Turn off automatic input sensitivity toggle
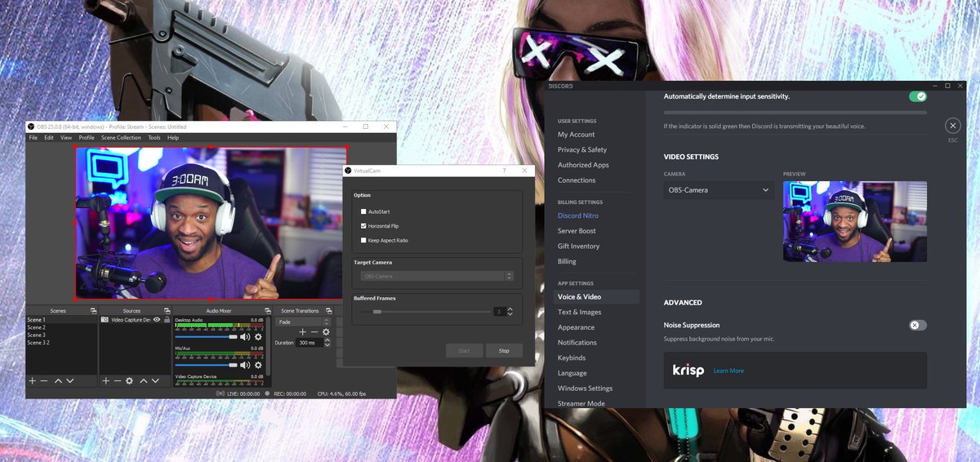Viewport: 980px width, 462px height. tap(918, 96)
